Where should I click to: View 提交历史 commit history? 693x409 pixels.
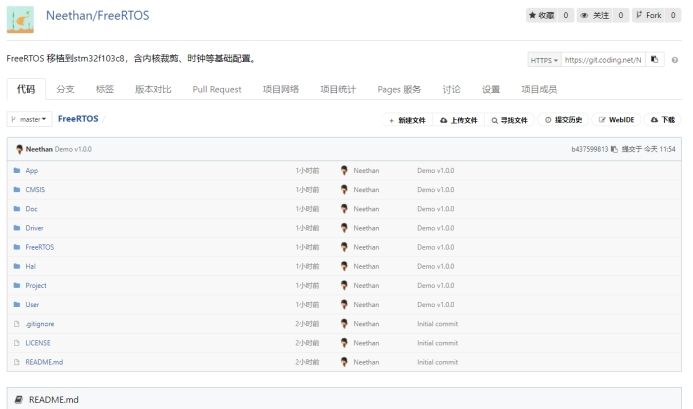[x=564, y=120]
